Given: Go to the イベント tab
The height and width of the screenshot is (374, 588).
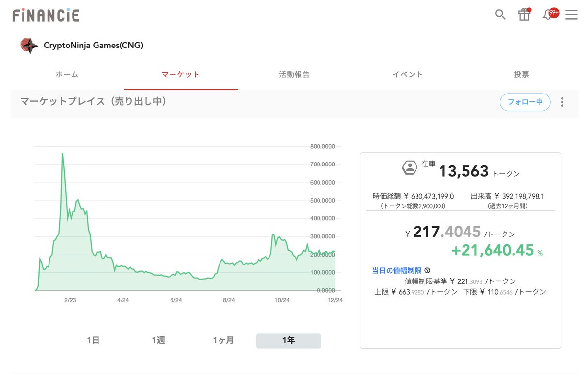Looking at the screenshot, I should pyautogui.click(x=408, y=75).
